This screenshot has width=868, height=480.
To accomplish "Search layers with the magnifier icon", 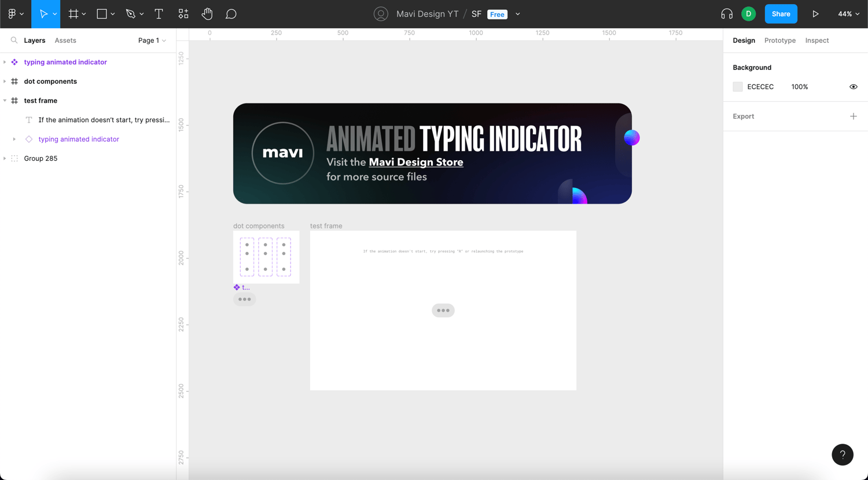I will 14,40.
